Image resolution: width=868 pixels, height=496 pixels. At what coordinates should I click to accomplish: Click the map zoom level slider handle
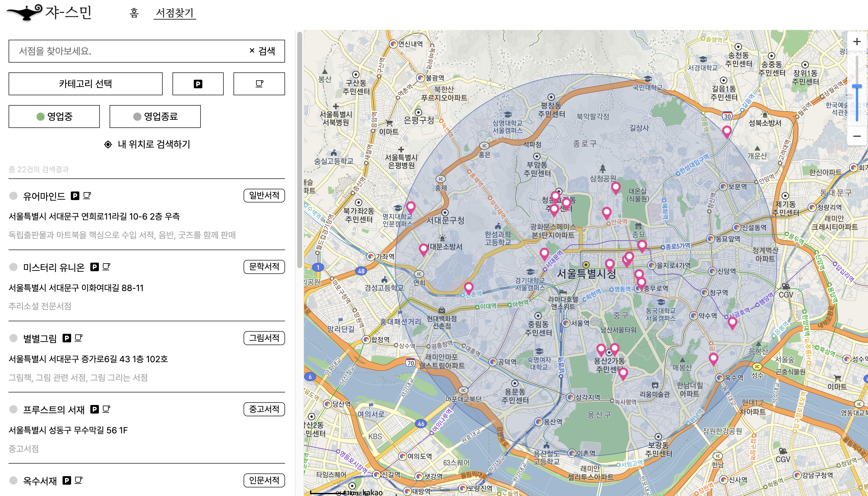[857, 86]
